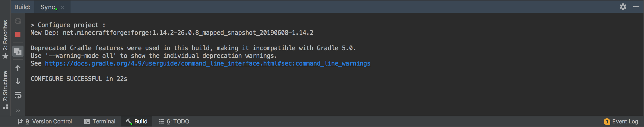Screen dimensions: 644x127
Task: Open the Version Control tool window
Action: click(45, 122)
